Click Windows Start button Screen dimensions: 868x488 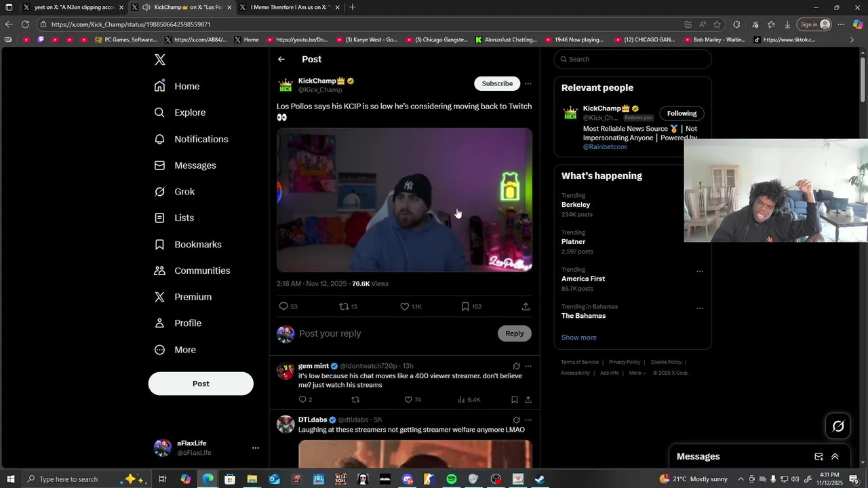pyautogui.click(x=10, y=479)
